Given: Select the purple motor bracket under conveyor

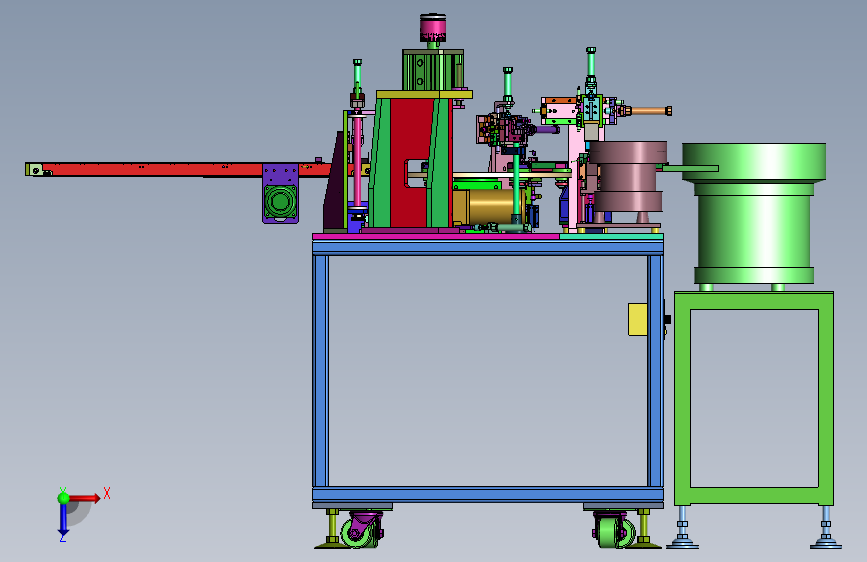Looking at the screenshot, I should coord(280,194).
